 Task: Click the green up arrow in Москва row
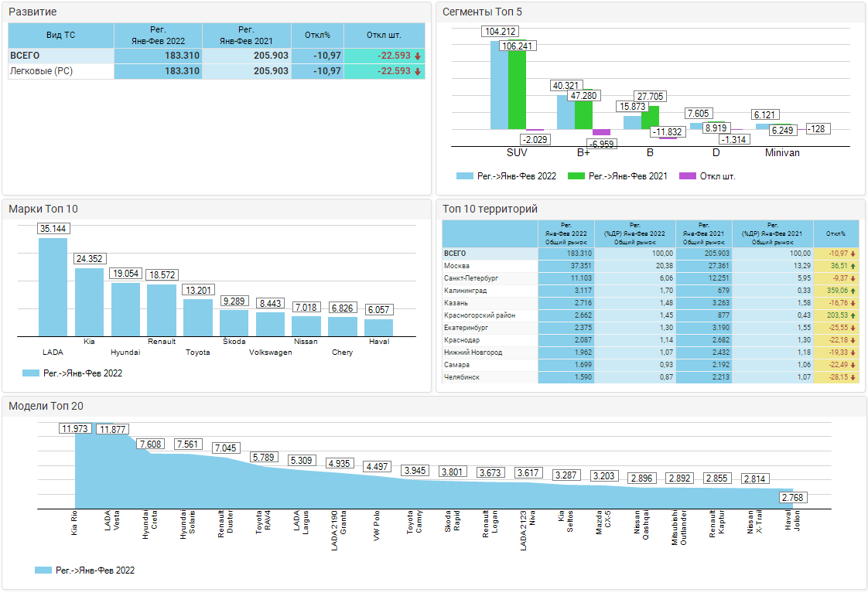[853, 266]
